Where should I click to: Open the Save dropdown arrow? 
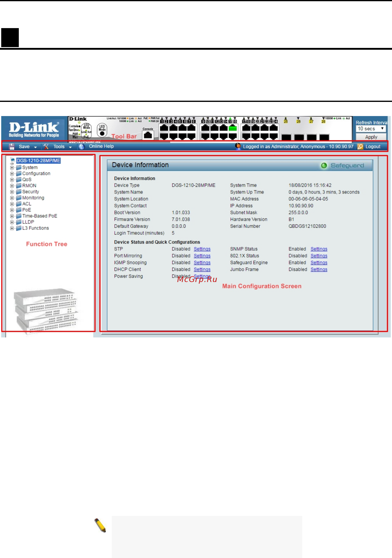(36, 147)
